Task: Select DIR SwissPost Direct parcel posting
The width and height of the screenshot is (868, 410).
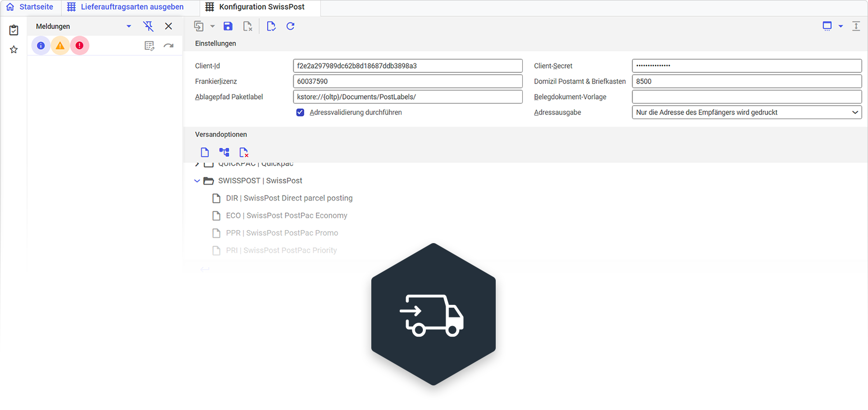Action: click(289, 198)
